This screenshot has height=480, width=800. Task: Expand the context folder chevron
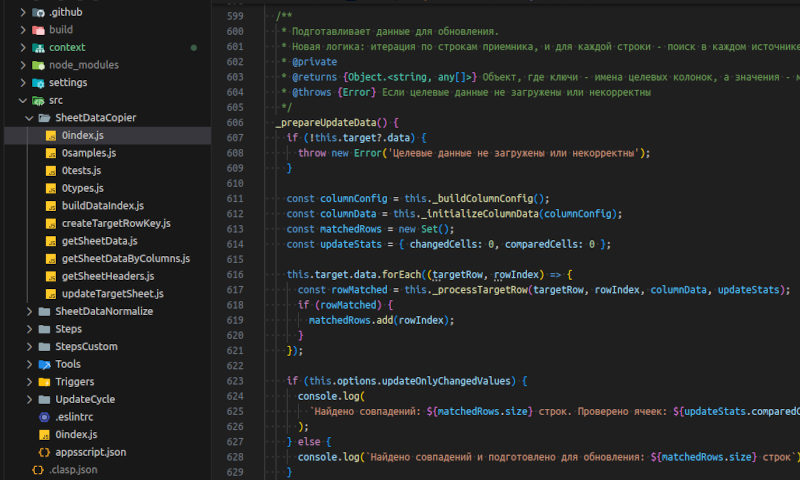pos(23,47)
